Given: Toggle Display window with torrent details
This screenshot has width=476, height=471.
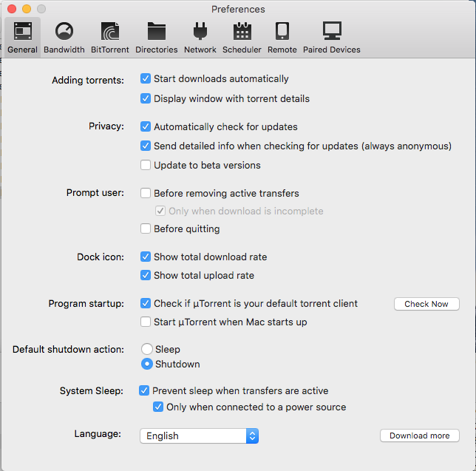Looking at the screenshot, I should (x=146, y=98).
